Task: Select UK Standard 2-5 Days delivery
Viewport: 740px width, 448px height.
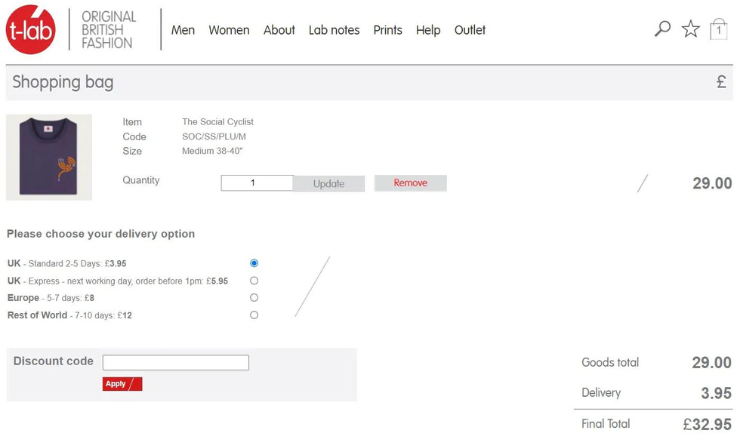Action: (254, 263)
